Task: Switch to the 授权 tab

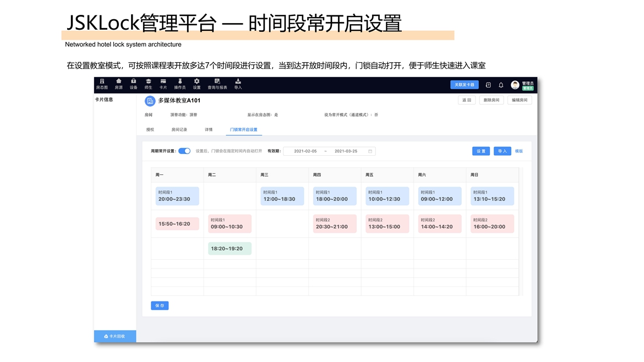Action: [x=150, y=130]
